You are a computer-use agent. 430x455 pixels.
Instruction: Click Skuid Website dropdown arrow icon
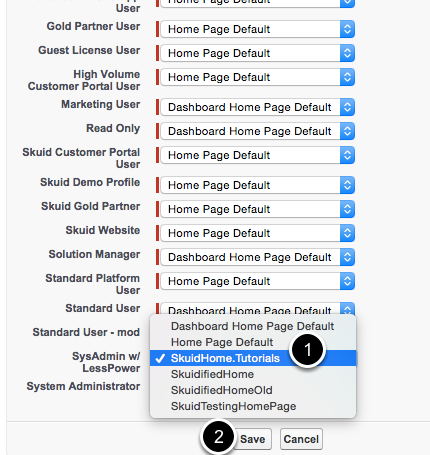(347, 233)
